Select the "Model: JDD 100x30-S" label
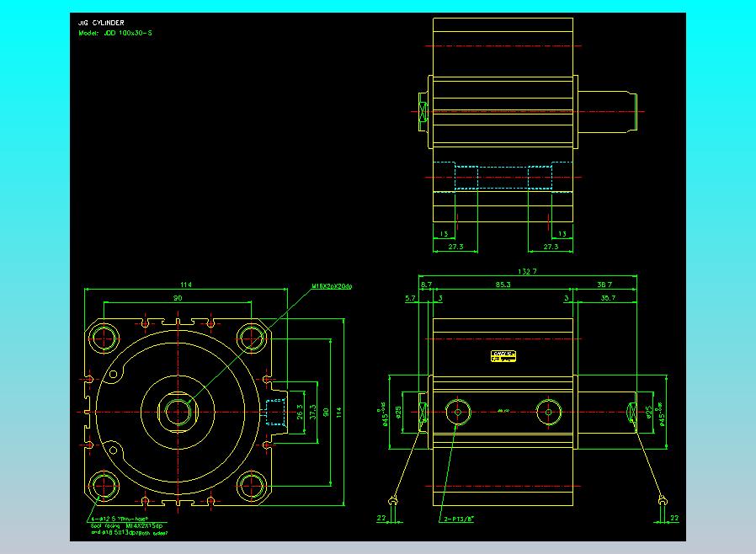The height and width of the screenshot is (554, 756). coord(115,34)
